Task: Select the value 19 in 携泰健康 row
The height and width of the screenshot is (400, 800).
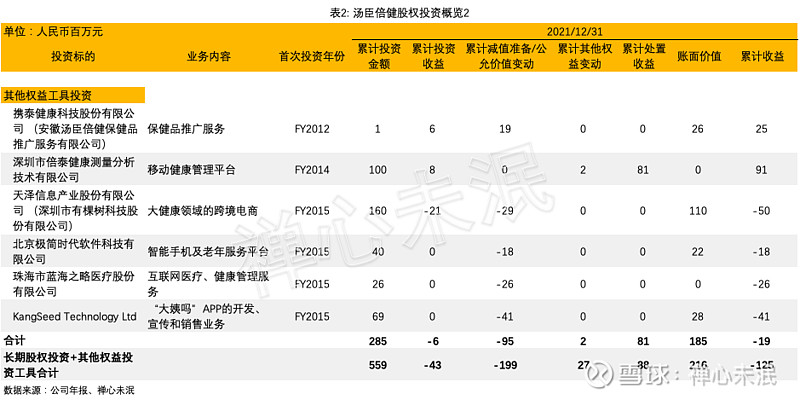Action: point(504,129)
